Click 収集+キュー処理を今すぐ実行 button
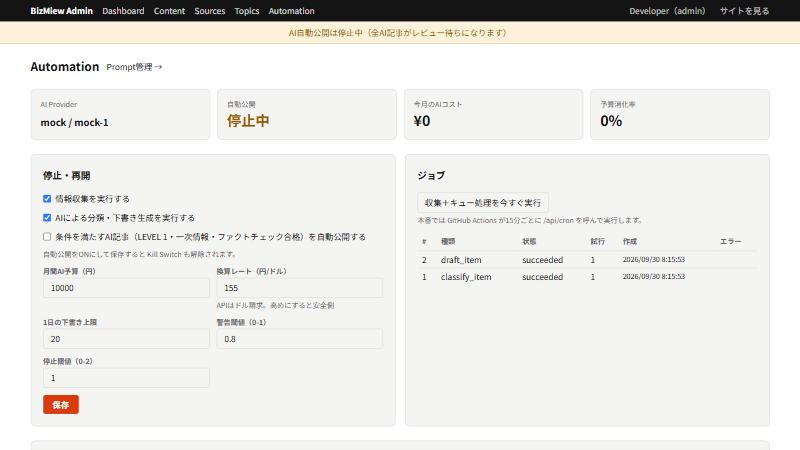 pyautogui.click(x=483, y=203)
